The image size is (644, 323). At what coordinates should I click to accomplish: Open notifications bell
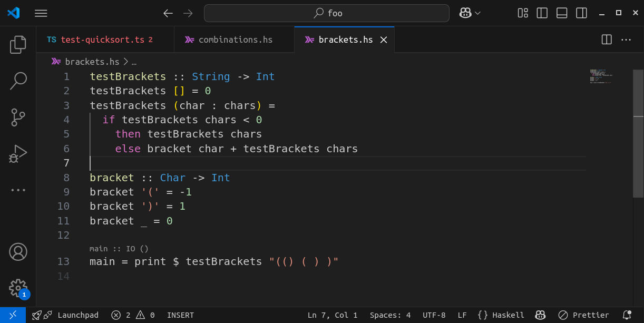(x=627, y=315)
